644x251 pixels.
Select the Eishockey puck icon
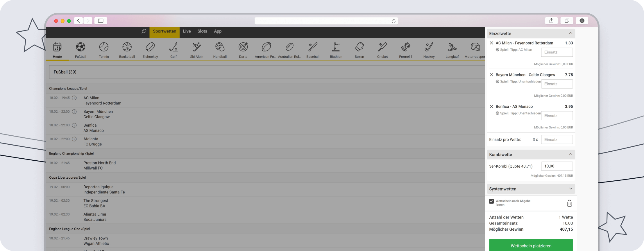pos(150,47)
